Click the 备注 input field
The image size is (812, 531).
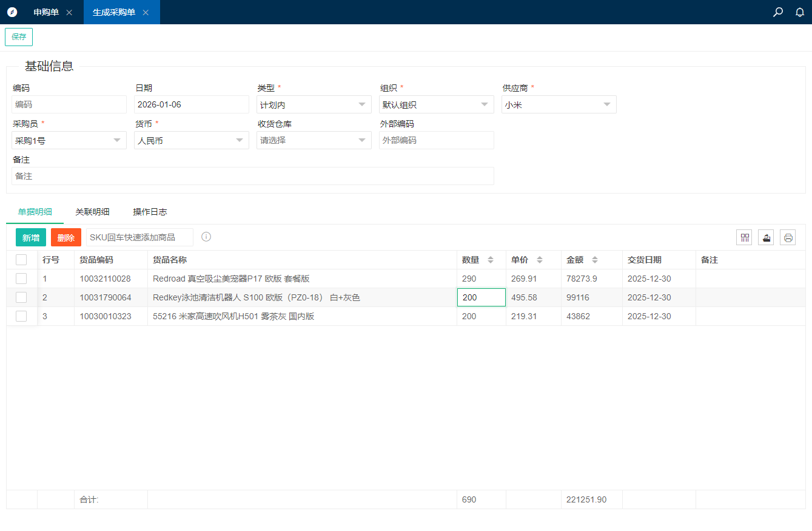pos(252,176)
